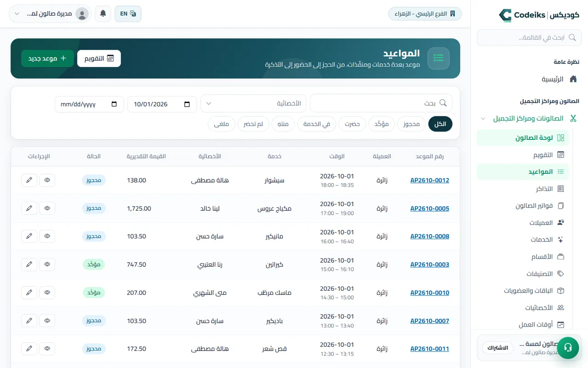Open appointment link AP2610-0005
This screenshot has width=588, height=368.
coord(430,208)
